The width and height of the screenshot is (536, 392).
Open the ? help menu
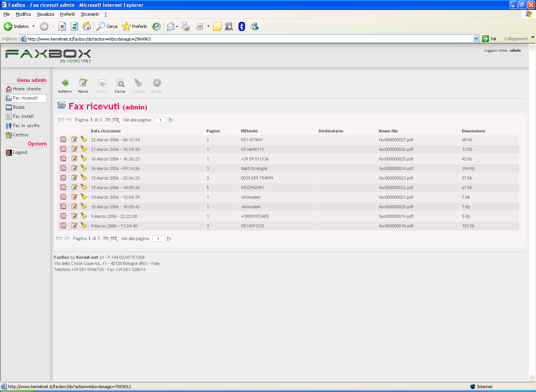point(106,14)
